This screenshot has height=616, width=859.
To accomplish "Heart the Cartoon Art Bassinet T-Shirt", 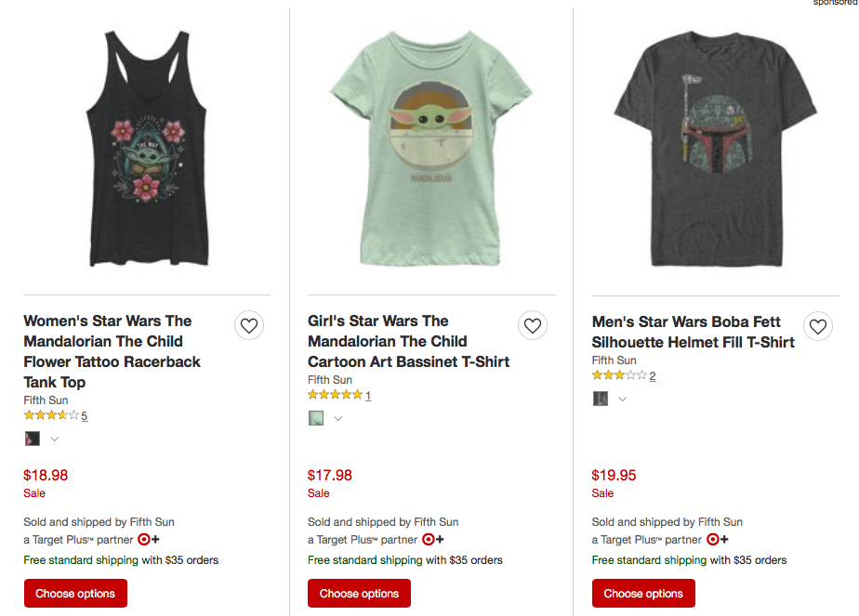I will 533,325.
